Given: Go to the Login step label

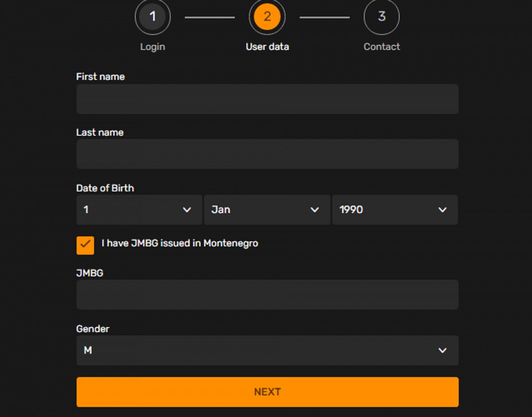Looking at the screenshot, I should tap(153, 47).
